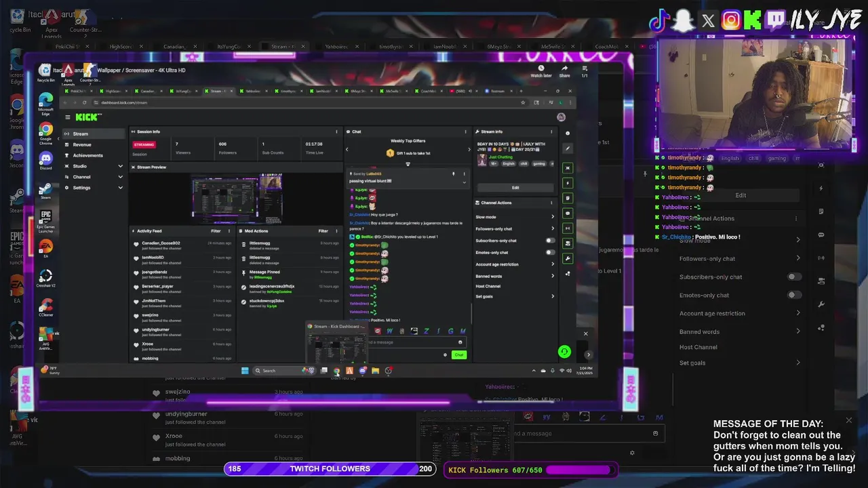Click the broadcast icon in background dashboard rail

(x=821, y=258)
